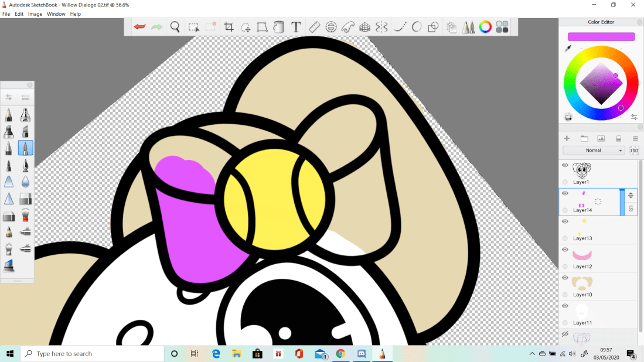Open the Image menu
Screen dimensions: 644x362
click(35, 13)
